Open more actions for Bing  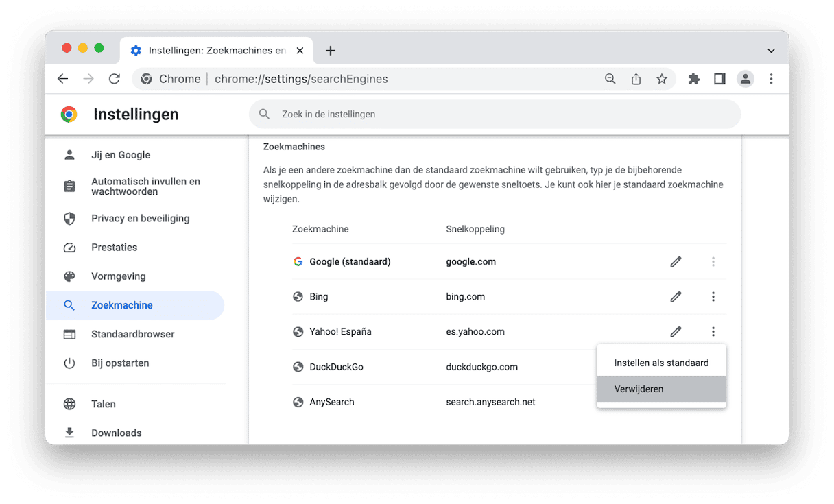tap(713, 297)
